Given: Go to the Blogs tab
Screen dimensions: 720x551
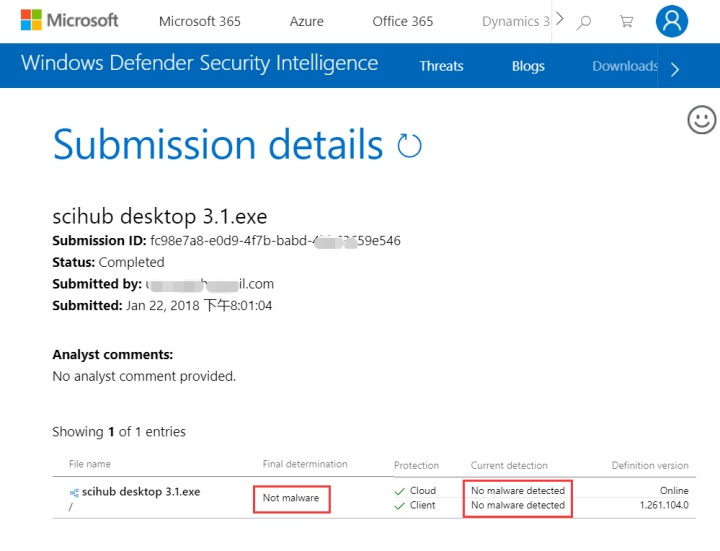Looking at the screenshot, I should [528, 66].
